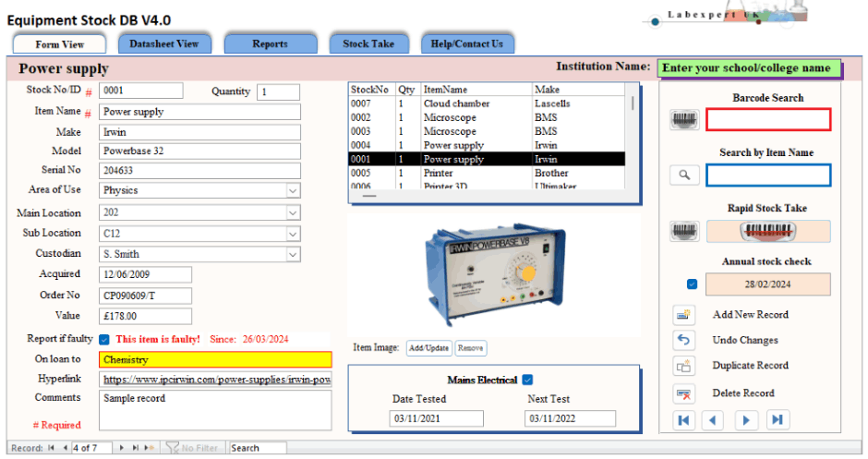Select the Cloud chamber row in list
868x459 pixels.
click(x=488, y=103)
